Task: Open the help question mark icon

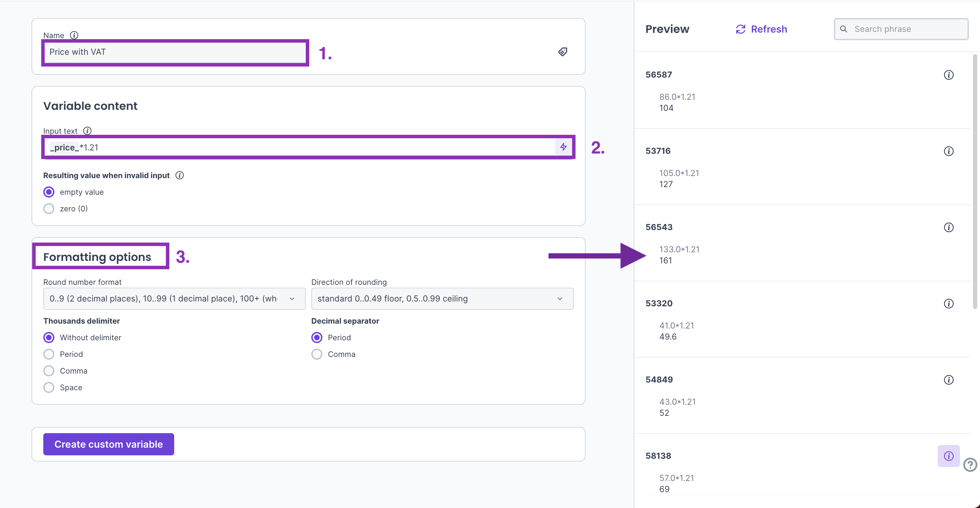Action: tap(970, 465)
